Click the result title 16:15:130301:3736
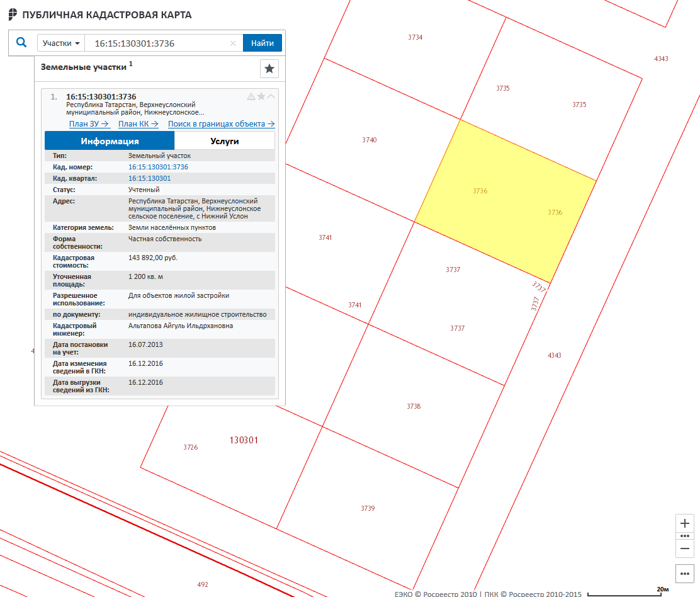Screen dimensions: 700x597 101,96
